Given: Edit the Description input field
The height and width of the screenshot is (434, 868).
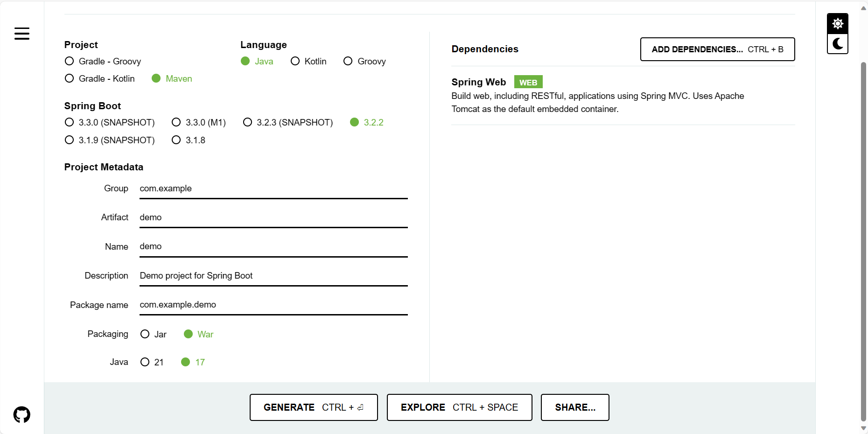Looking at the screenshot, I should [x=273, y=276].
